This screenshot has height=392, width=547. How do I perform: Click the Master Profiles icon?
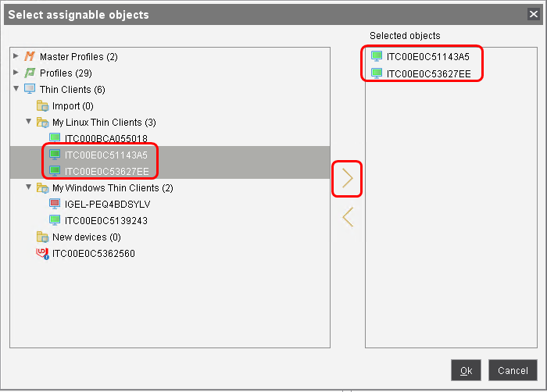point(30,57)
